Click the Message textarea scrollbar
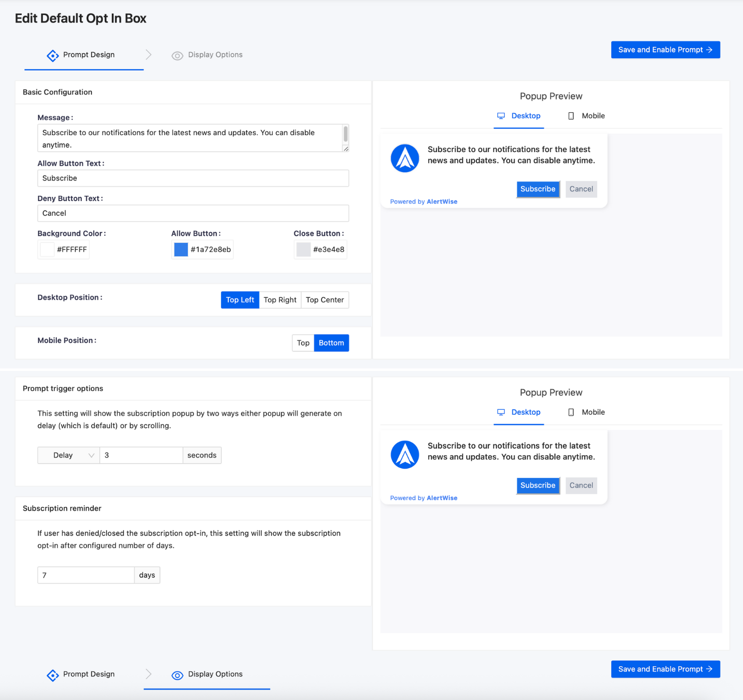The image size is (743, 700). 346,134
